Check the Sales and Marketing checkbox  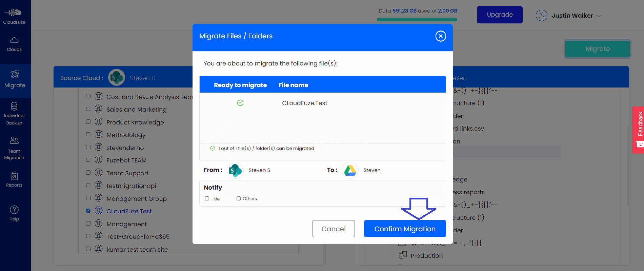[x=88, y=109]
